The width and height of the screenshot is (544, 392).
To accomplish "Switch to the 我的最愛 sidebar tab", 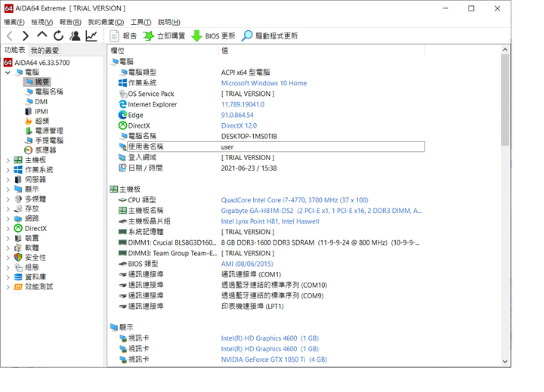I will 45,51.
